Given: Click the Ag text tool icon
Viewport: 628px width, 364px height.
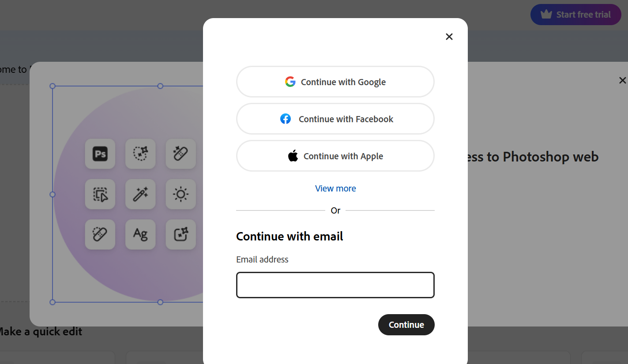Looking at the screenshot, I should click(140, 234).
